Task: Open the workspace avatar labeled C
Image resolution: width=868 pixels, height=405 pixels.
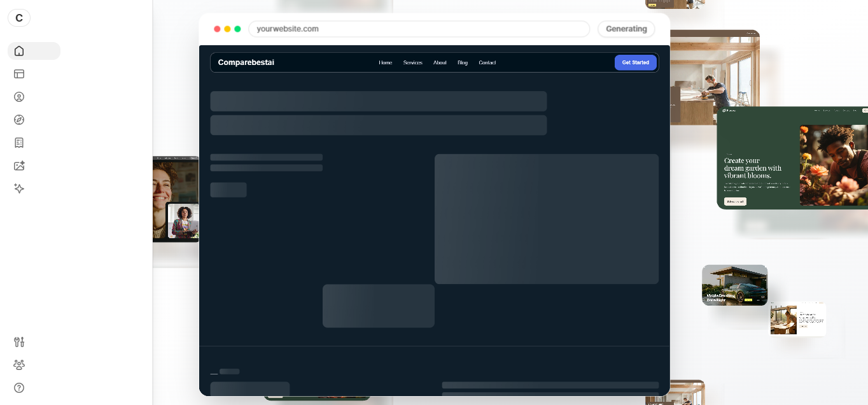Action: 19,18
